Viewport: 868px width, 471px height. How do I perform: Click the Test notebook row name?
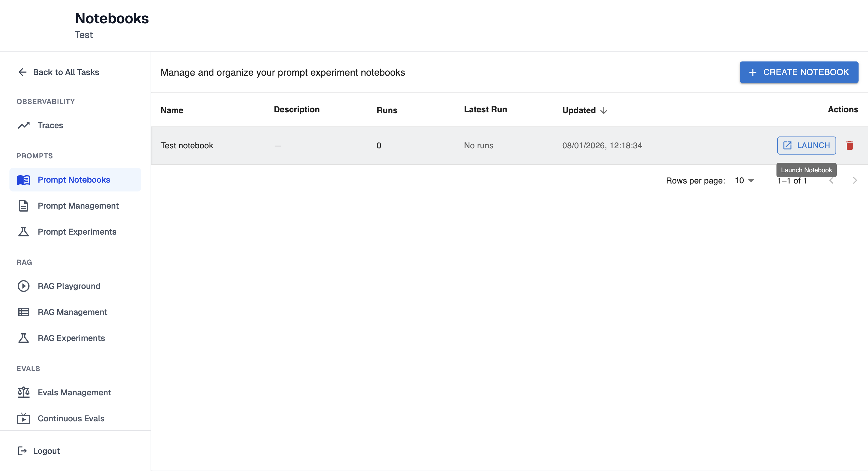pyautogui.click(x=187, y=145)
